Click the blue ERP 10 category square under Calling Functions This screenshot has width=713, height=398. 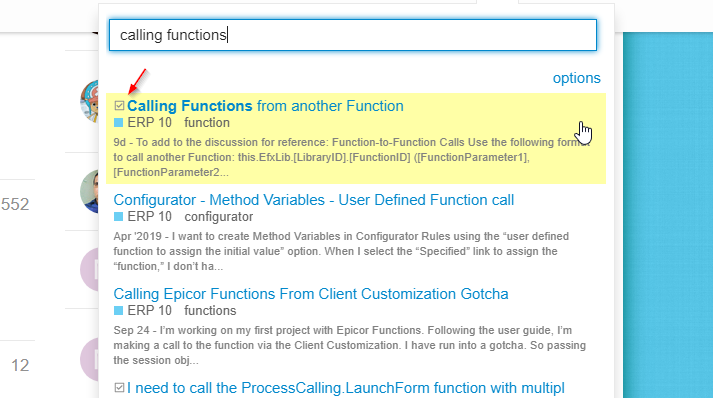(x=118, y=123)
